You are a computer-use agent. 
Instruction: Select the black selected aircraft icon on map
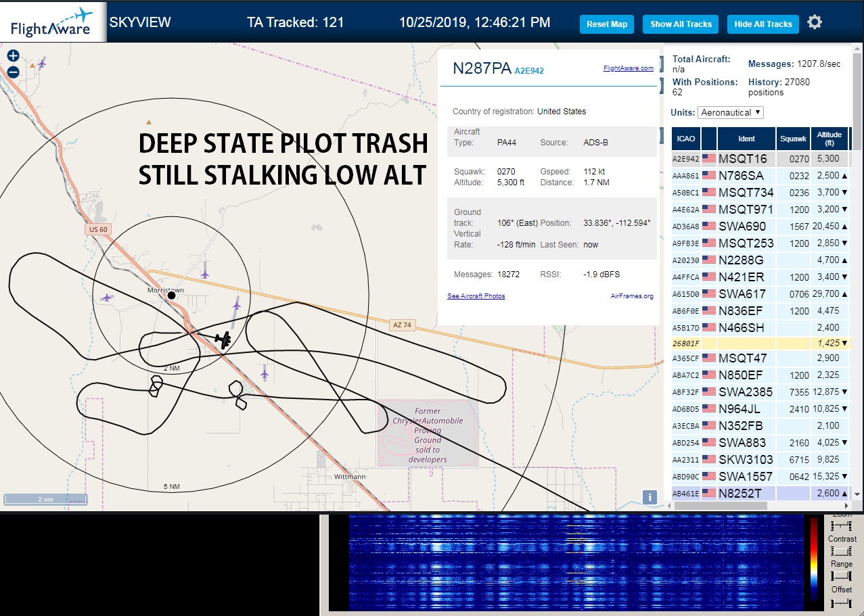[223, 339]
